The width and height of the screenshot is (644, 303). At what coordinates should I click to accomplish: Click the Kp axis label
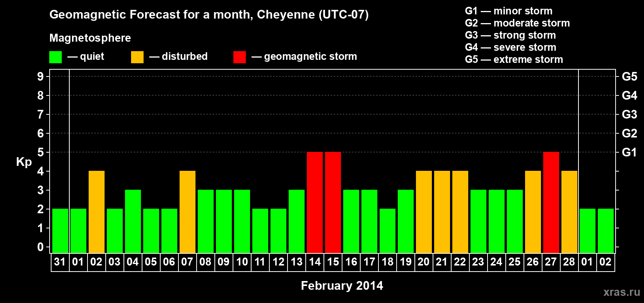tap(24, 162)
